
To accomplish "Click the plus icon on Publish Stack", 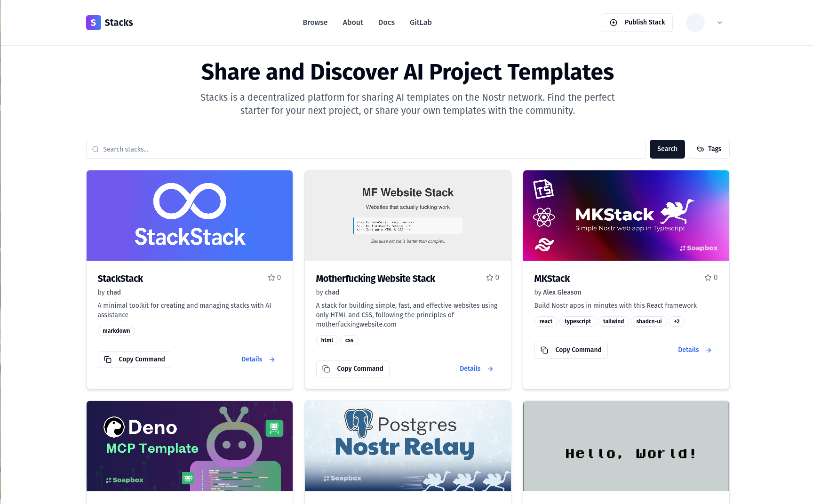I will (613, 22).
